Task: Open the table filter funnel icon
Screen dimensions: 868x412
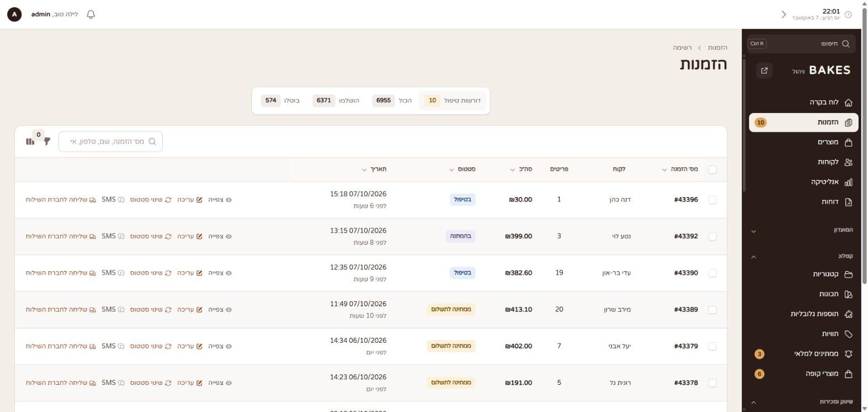Action: [x=47, y=141]
